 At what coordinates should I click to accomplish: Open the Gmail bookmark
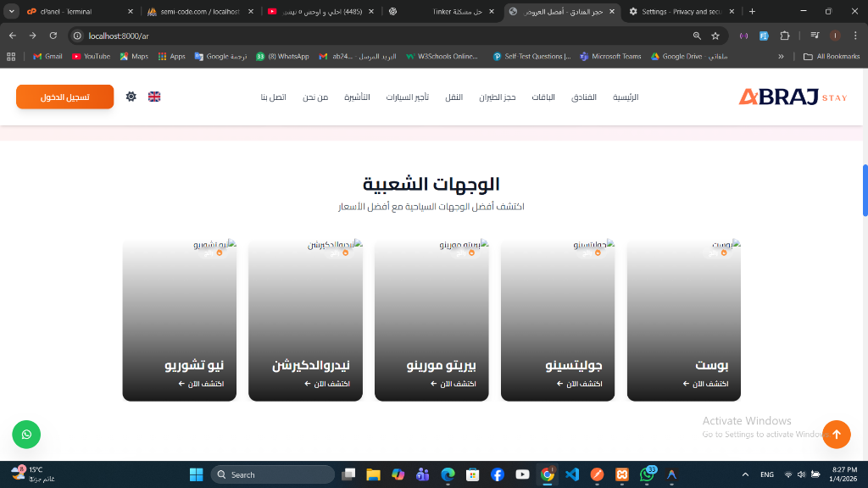tap(47, 57)
